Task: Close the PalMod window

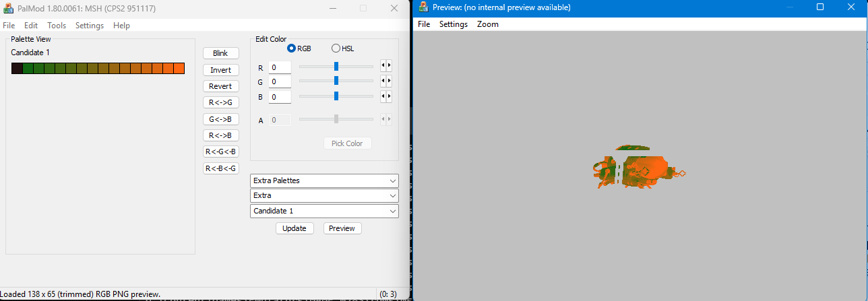Action: coord(394,8)
